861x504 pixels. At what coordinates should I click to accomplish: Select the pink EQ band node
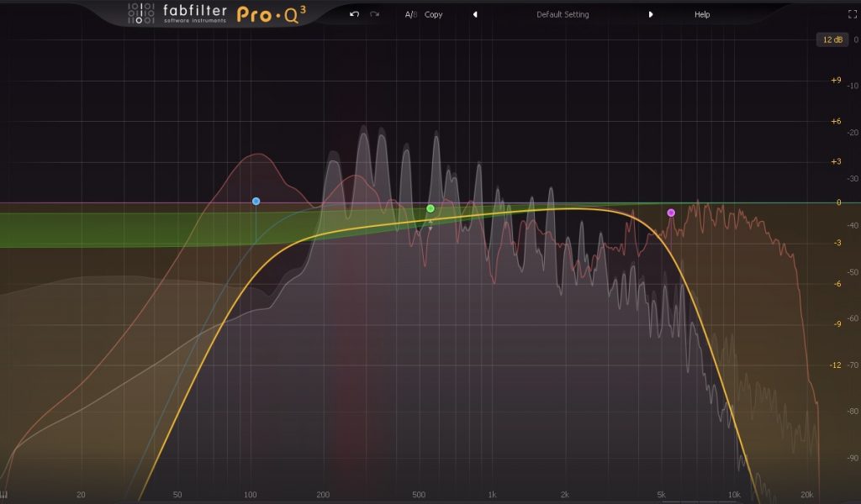[671, 213]
